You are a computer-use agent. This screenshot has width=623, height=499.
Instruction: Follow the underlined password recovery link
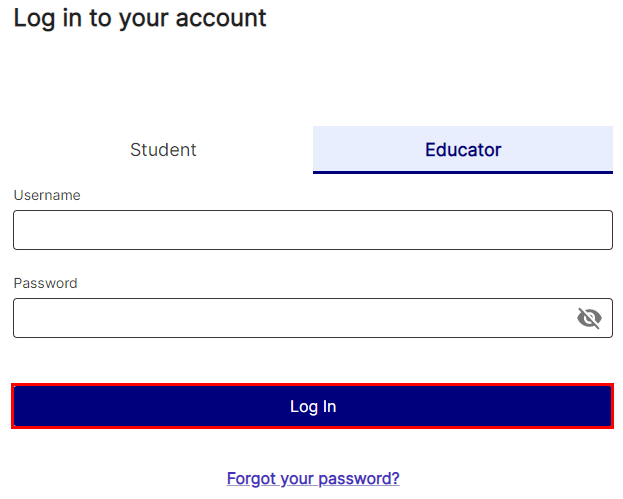tap(313, 478)
